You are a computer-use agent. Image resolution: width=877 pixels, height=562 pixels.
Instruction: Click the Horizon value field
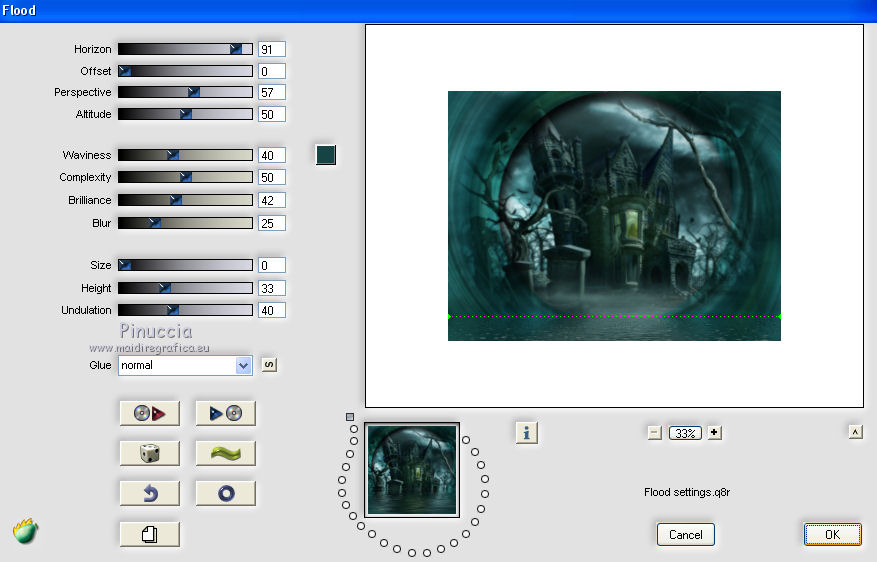[271, 49]
